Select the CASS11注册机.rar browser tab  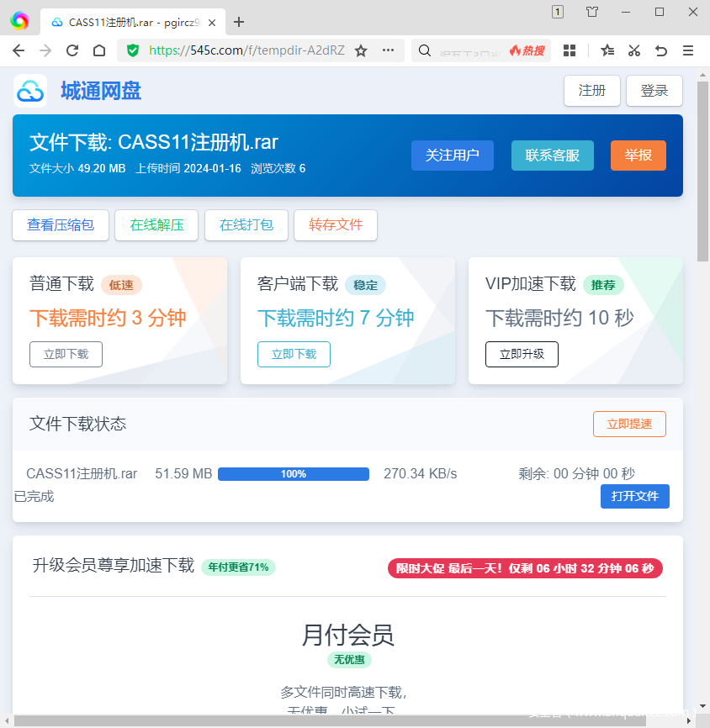pos(126,23)
